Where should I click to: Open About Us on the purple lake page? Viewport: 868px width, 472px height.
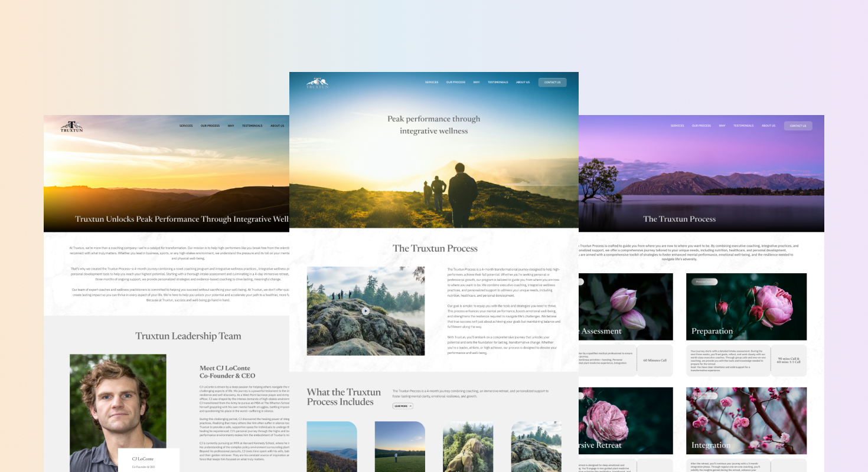click(768, 126)
